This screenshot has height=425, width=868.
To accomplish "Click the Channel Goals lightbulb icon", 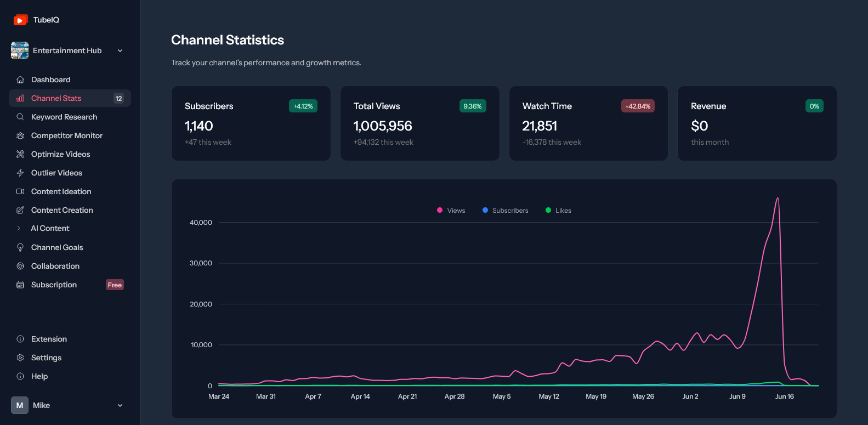I will coord(20,247).
